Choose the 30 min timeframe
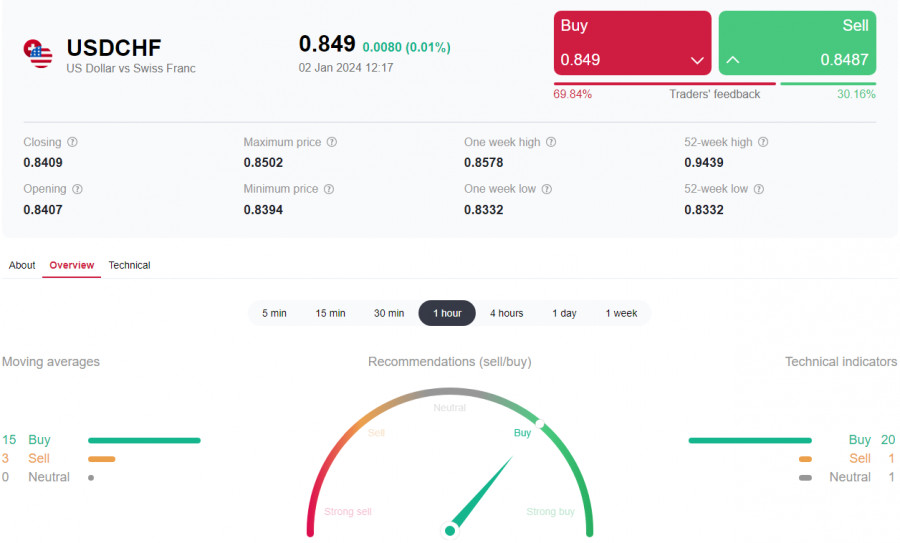The image size is (900, 543). coord(389,313)
